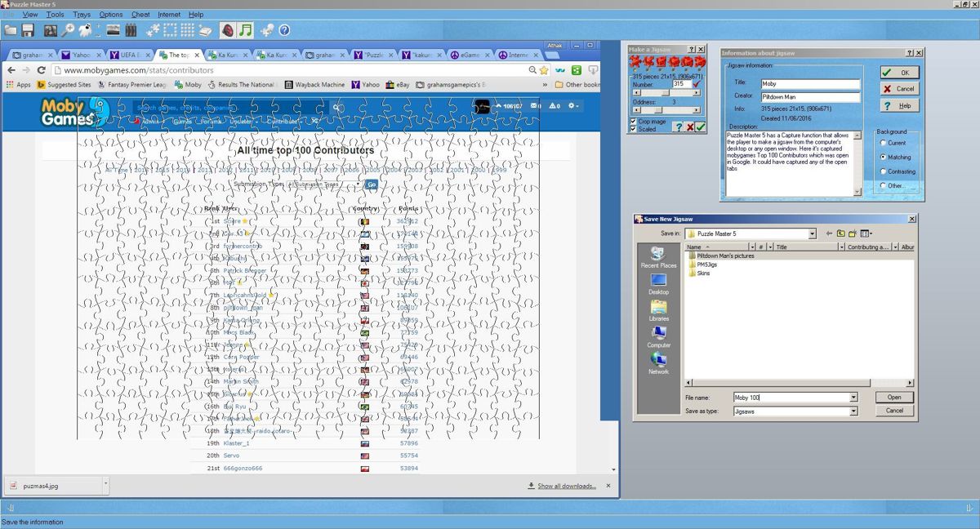Viewport: 980px width, 529px height.
Task: Select the Current background option
Action: point(883,143)
